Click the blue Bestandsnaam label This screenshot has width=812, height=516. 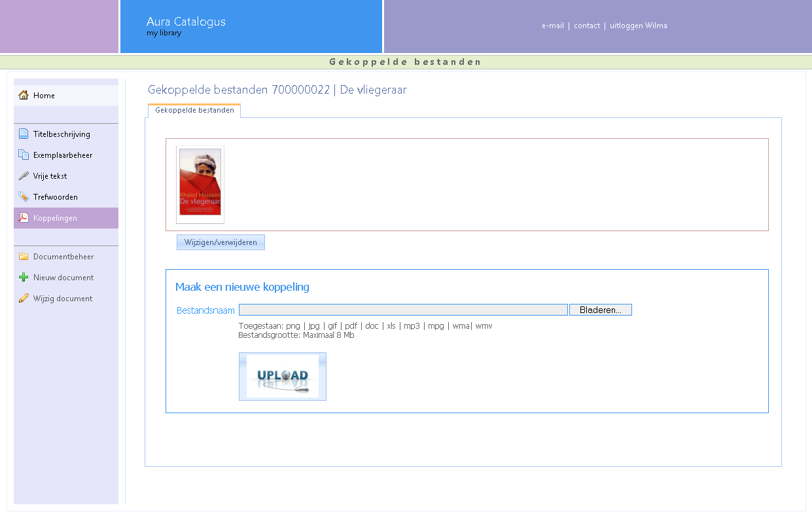[205, 310]
